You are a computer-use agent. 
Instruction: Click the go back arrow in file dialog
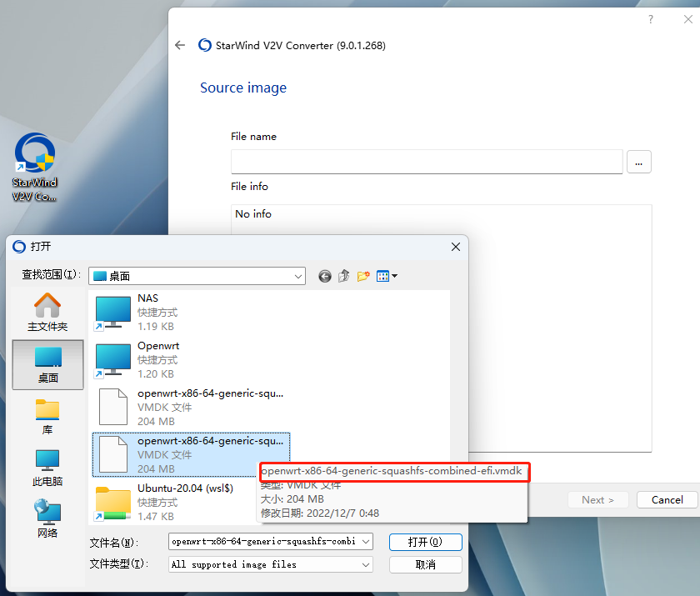325,276
